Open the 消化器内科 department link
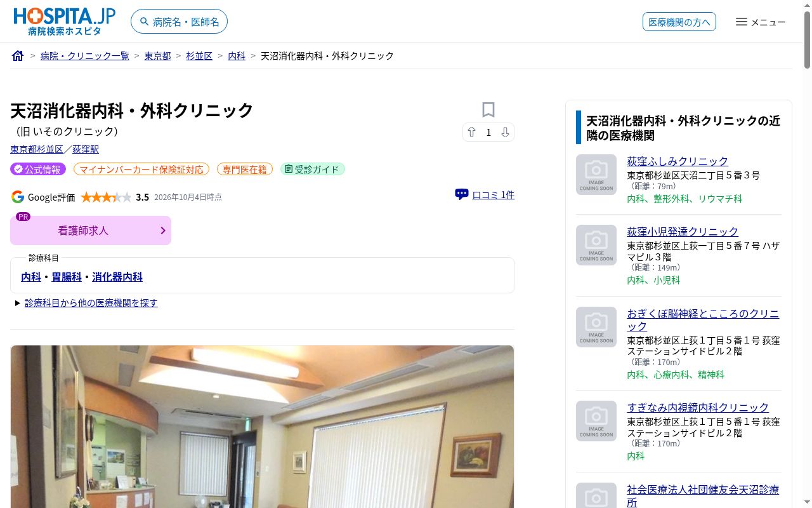The width and height of the screenshot is (812, 508). tap(117, 277)
